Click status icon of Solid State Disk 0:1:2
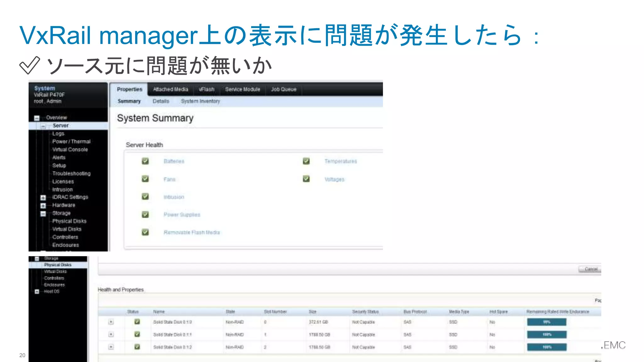 tap(137, 347)
